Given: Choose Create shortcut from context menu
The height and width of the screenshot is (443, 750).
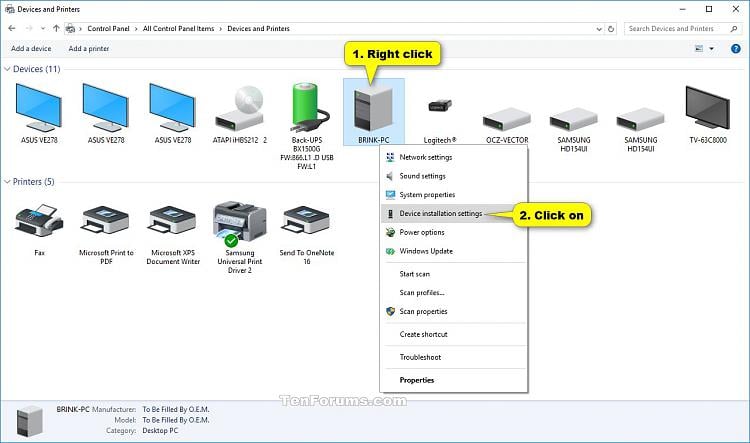Looking at the screenshot, I should click(x=453, y=334).
